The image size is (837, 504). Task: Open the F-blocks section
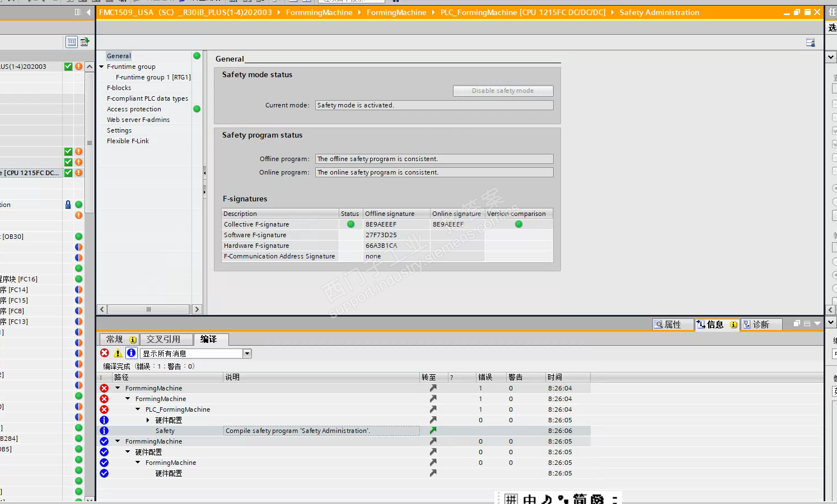pyautogui.click(x=119, y=88)
